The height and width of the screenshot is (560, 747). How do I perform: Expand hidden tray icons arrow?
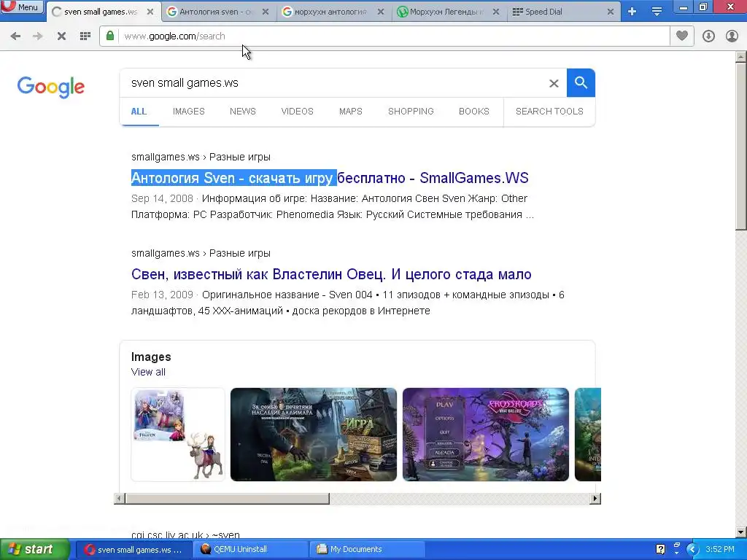692,550
